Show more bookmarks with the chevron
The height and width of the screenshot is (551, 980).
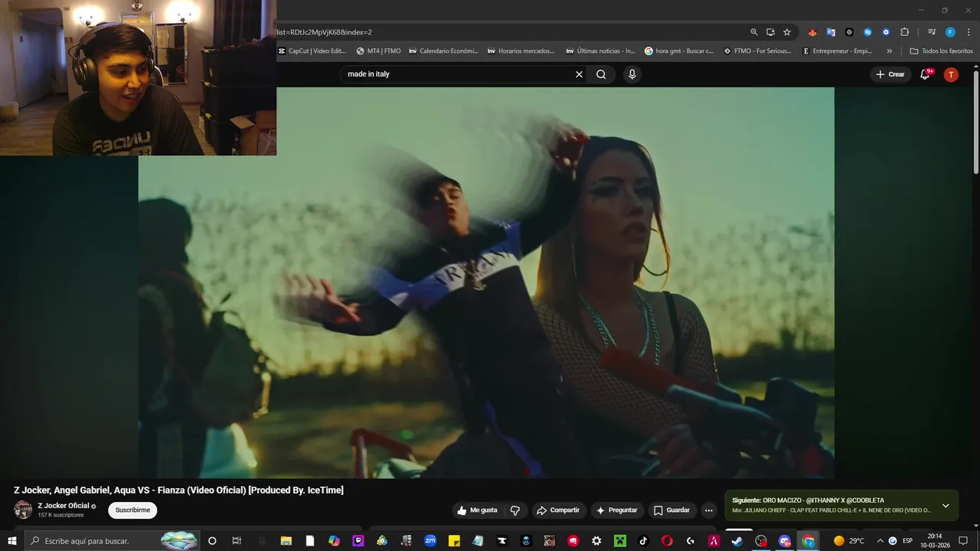click(x=889, y=51)
